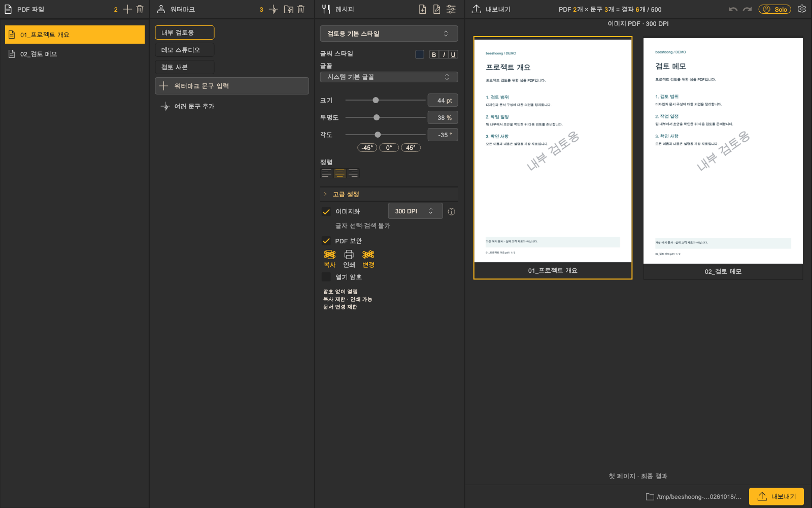
Task: Enable the 열기 암호 checkbox
Action: pos(326,277)
